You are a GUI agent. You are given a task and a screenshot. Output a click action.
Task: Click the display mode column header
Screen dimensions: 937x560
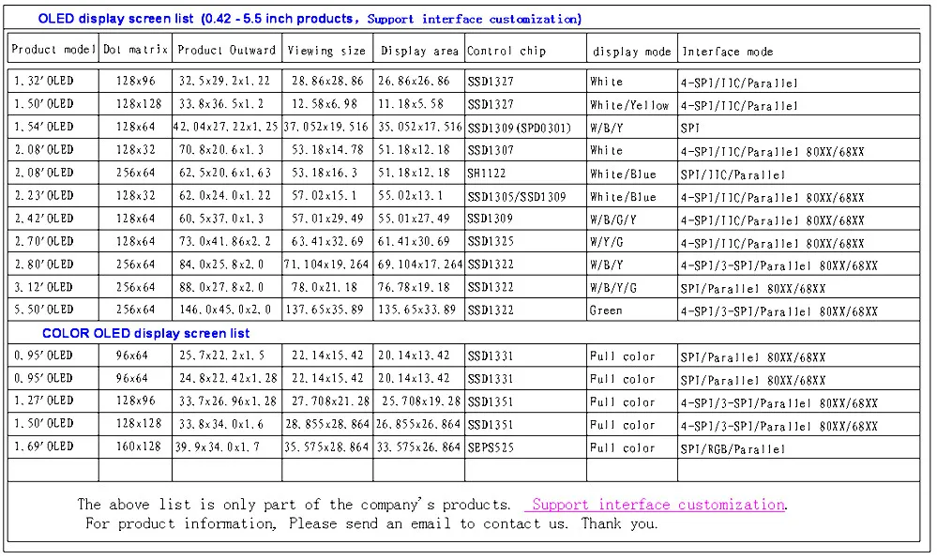tap(630, 52)
